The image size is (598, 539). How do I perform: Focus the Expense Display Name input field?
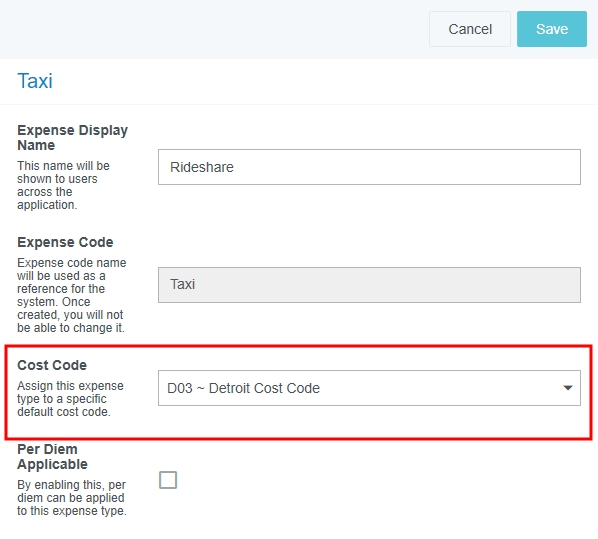369,167
